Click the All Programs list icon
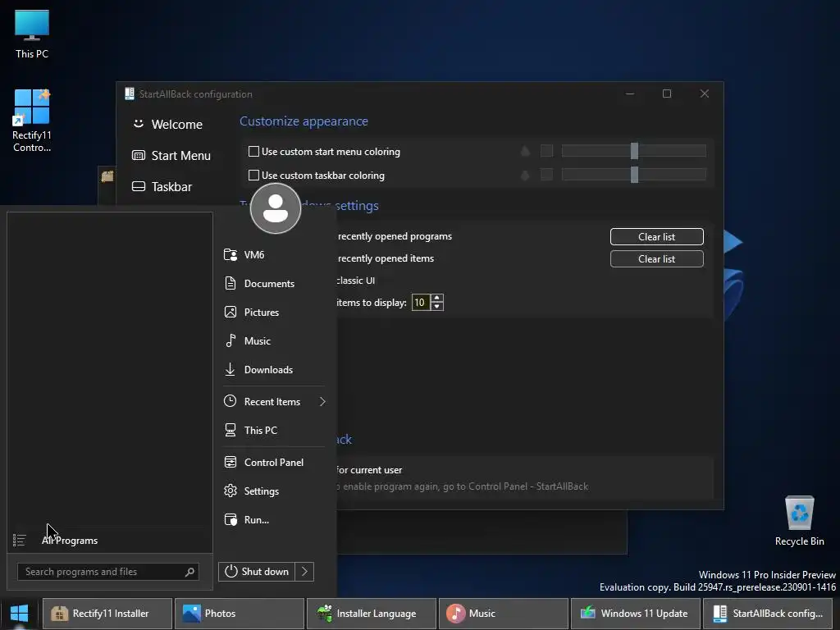Image resolution: width=840 pixels, height=630 pixels. pyautogui.click(x=20, y=540)
